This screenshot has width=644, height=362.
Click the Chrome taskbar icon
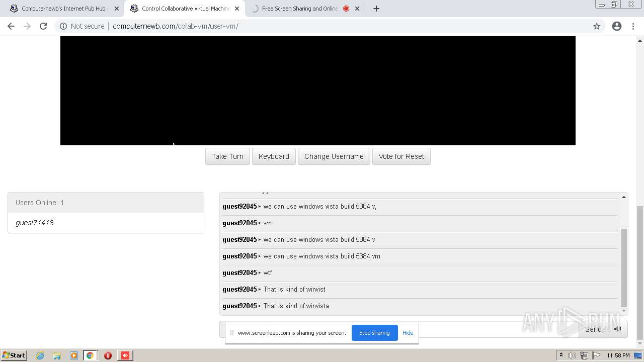tap(90, 355)
